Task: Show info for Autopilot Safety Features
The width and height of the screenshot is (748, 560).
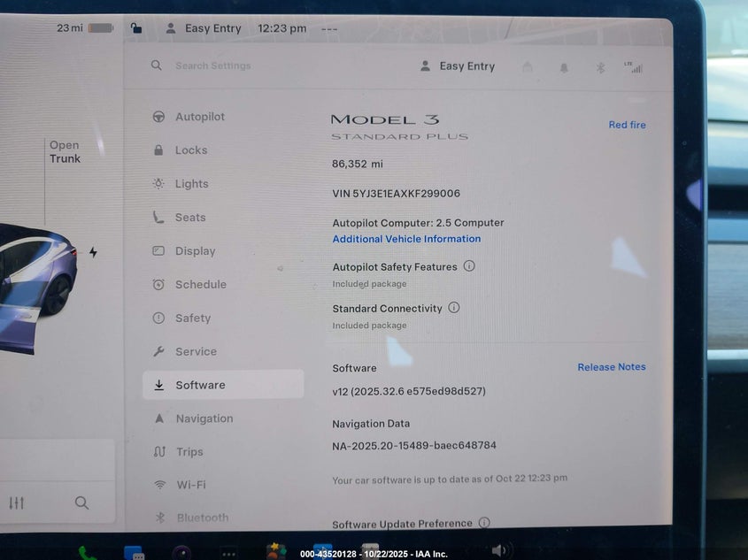Action: [x=469, y=266]
